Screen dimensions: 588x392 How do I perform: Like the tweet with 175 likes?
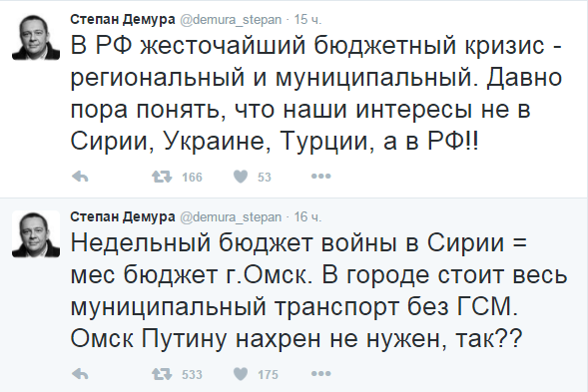(x=241, y=374)
